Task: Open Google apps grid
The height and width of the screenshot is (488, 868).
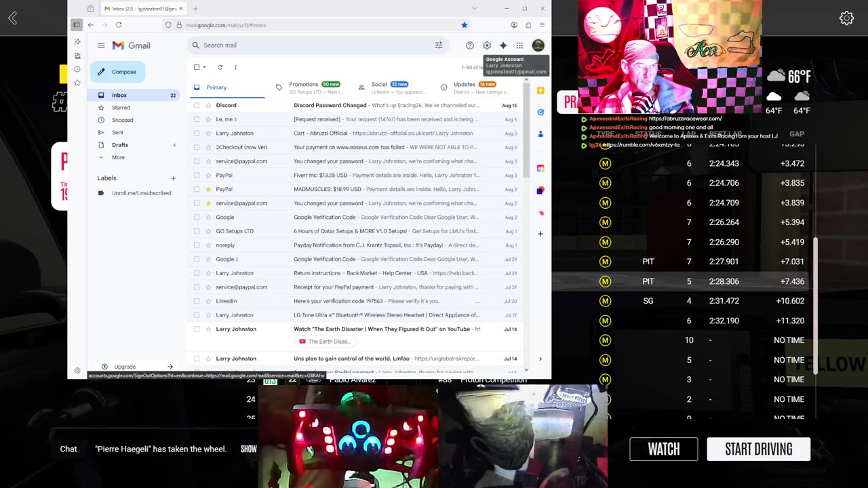Action: [519, 45]
